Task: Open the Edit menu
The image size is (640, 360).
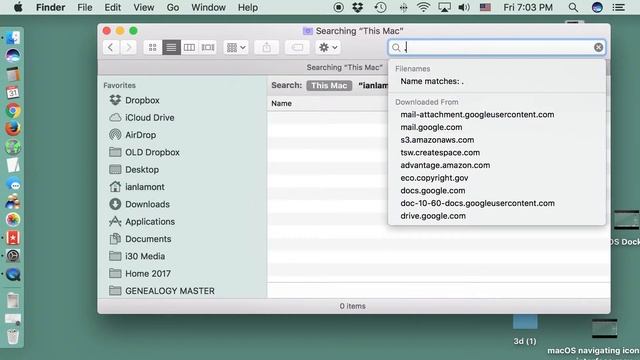Action: point(113,7)
